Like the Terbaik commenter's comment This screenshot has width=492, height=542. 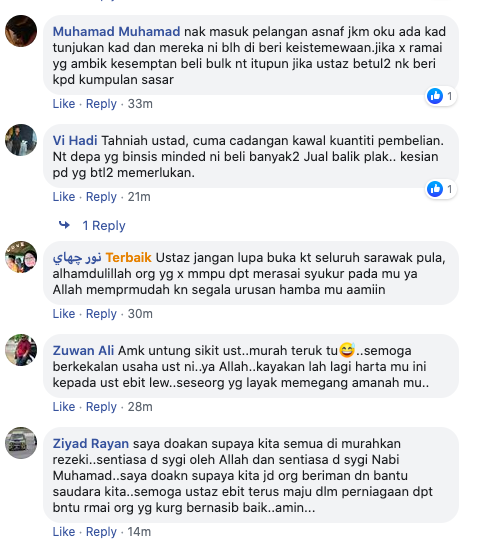click(x=64, y=314)
